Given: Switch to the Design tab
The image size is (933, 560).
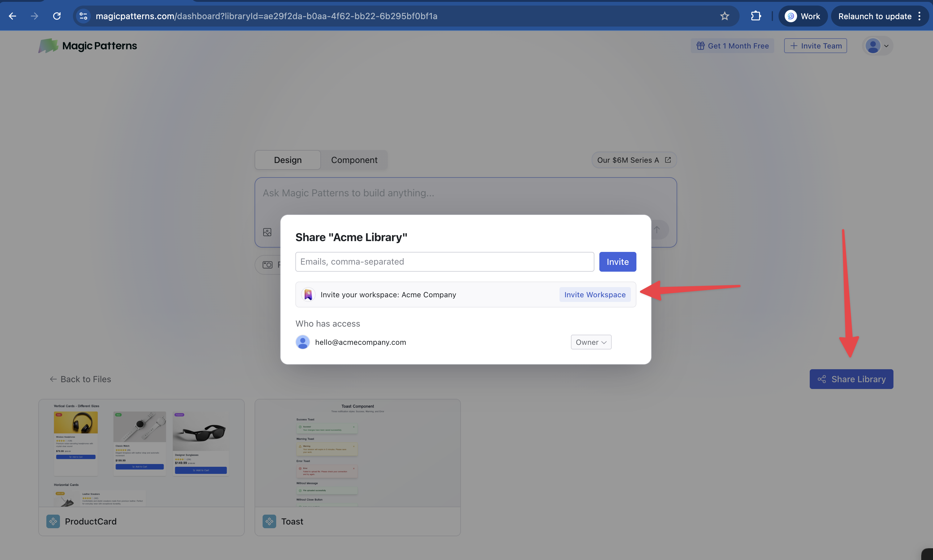Looking at the screenshot, I should pos(287,160).
